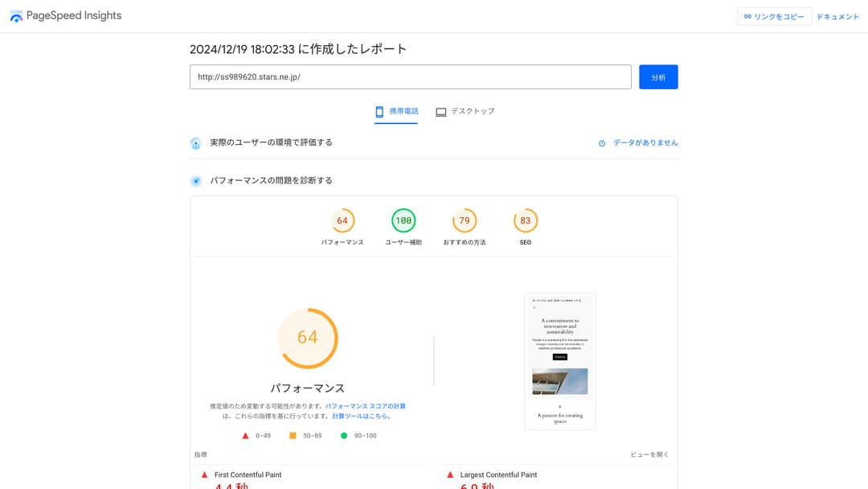Click the performance diagnosis section icon

coord(195,181)
